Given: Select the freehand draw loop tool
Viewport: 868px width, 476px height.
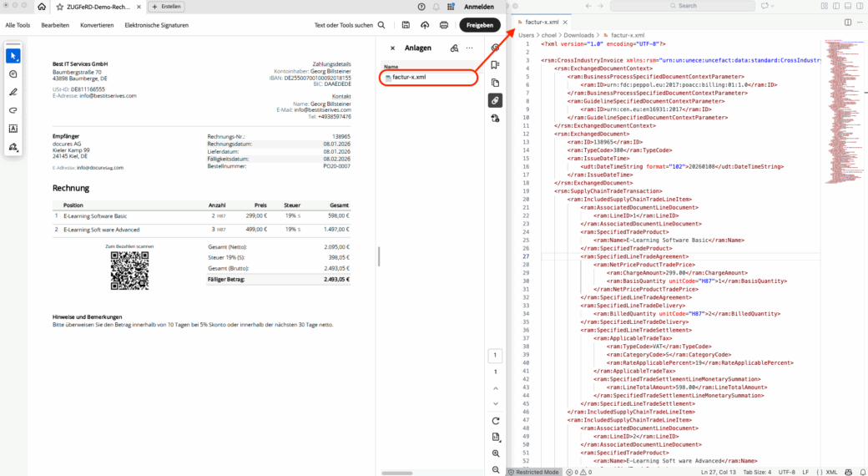Looking at the screenshot, I should (x=13, y=110).
